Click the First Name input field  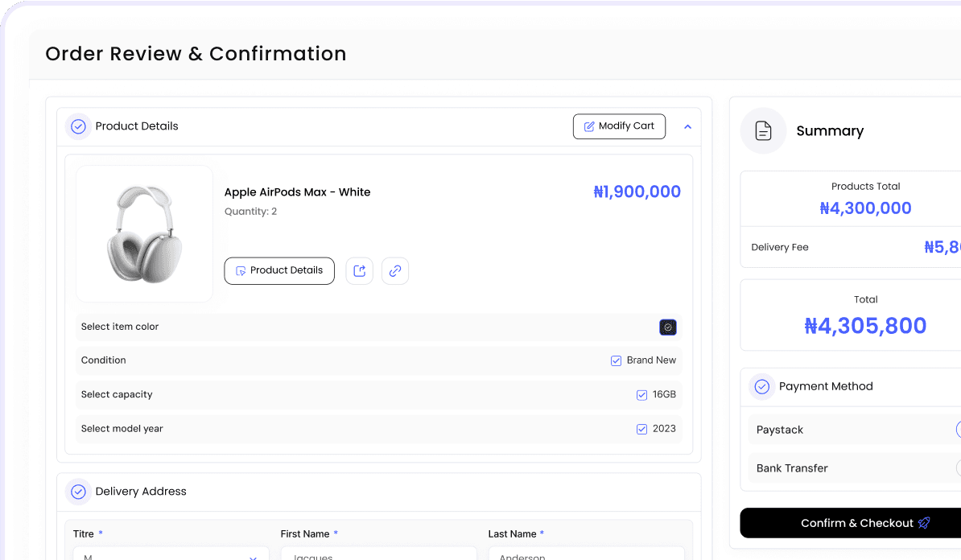pyautogui.click(x=378, y=554)
